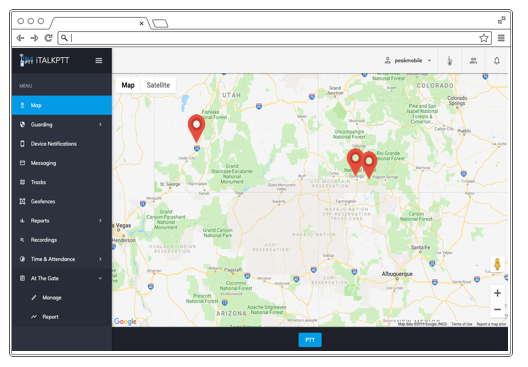The image size is (528, 367).
Task: Open the peakmobile user dropdown
Action: [408, 61]
